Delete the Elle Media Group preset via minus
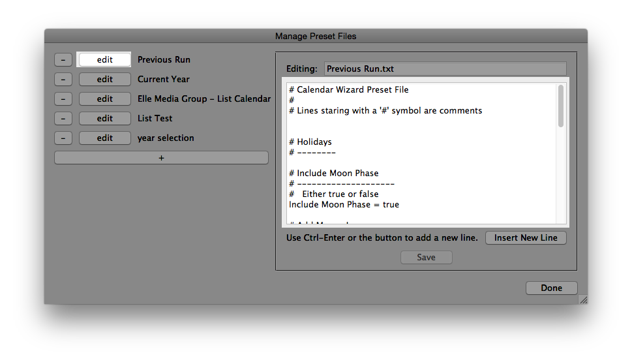Screen dimensions: 632x364 click(63, 99)
